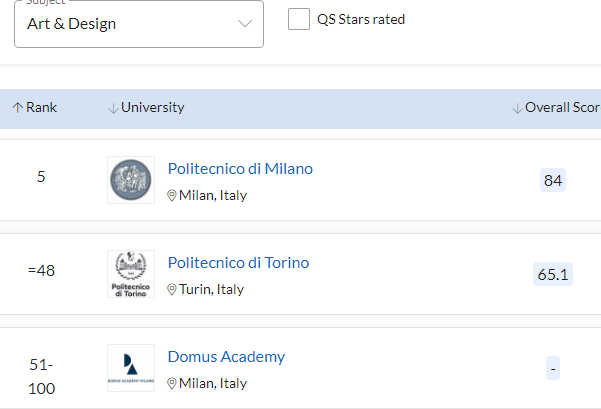Click the Politecnico di Torino logo
The height and width of the screenshot is (409, 601).
(x=131, y=274)
